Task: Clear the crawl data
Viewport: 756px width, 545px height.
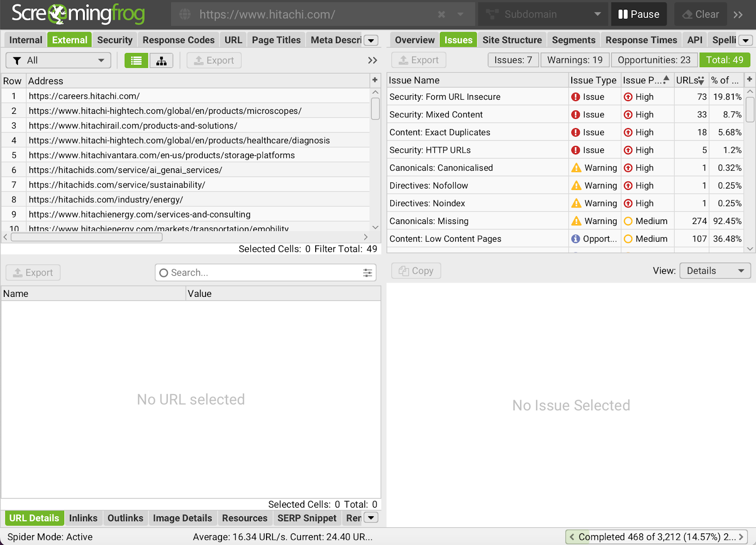Action: pyautogui.click(x=701, y=14)
